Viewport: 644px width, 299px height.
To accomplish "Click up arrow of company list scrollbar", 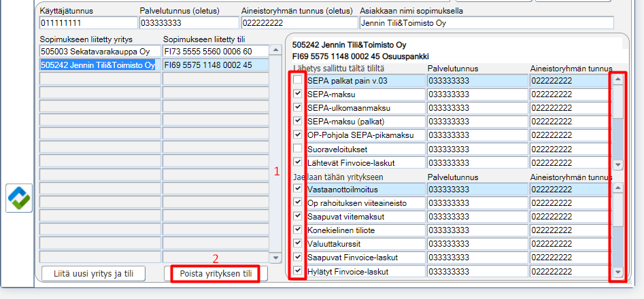I will 275,51.
